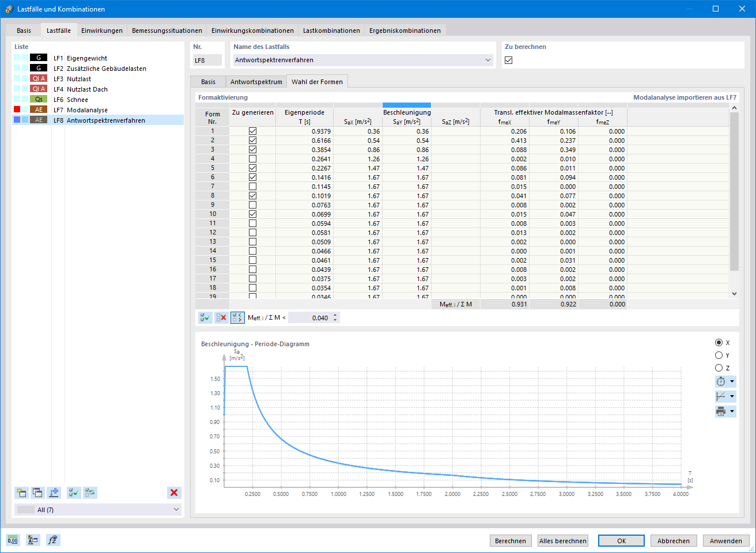Viewport: 756px width, 553px height.
Task: Select the Y direction radio button
Action: coord(719,355)
